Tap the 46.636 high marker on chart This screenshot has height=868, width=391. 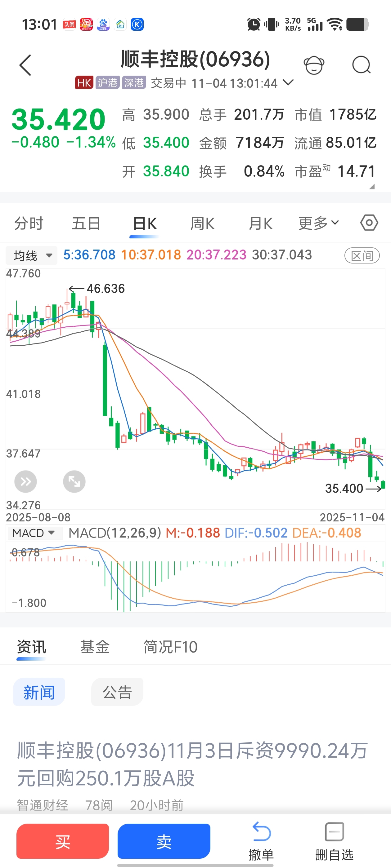click(106, 288)
